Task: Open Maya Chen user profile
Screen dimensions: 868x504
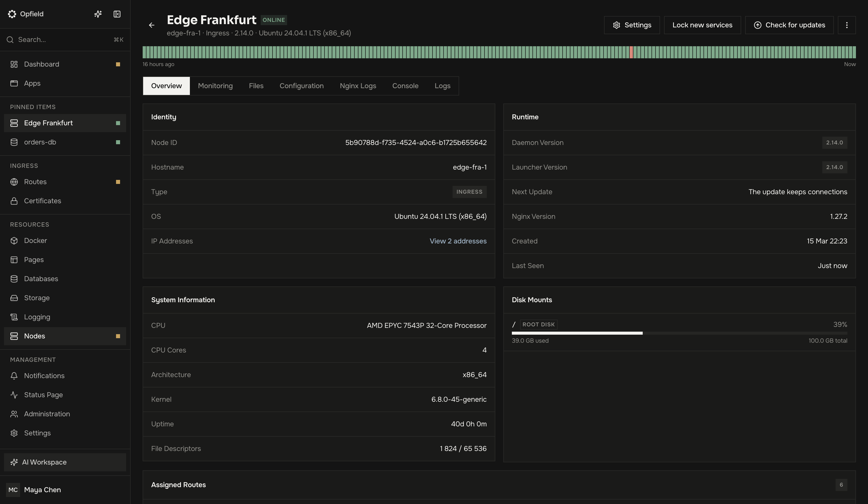Action: [x=65, y=490]
